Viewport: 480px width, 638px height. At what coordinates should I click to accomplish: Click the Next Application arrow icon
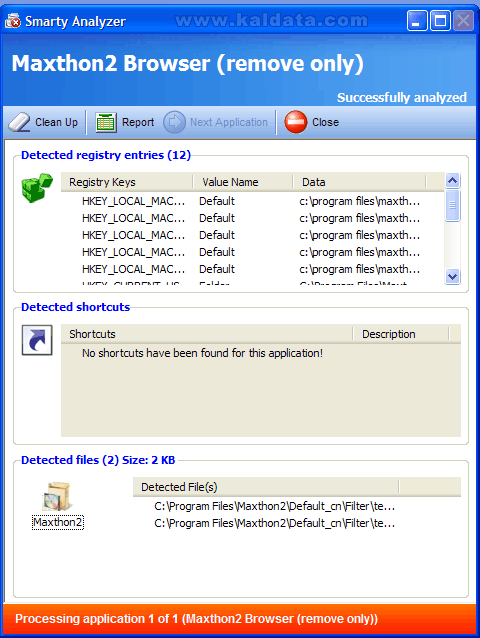point(174,122)
